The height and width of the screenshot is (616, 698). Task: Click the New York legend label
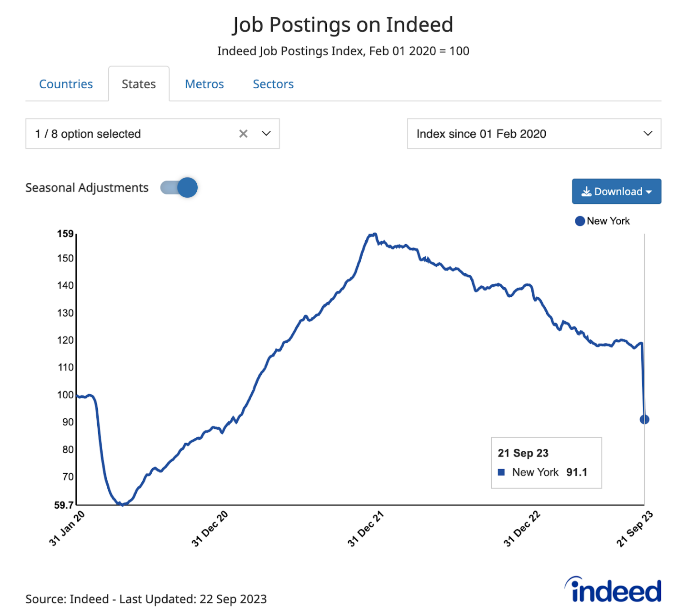(x=608, y=221)
